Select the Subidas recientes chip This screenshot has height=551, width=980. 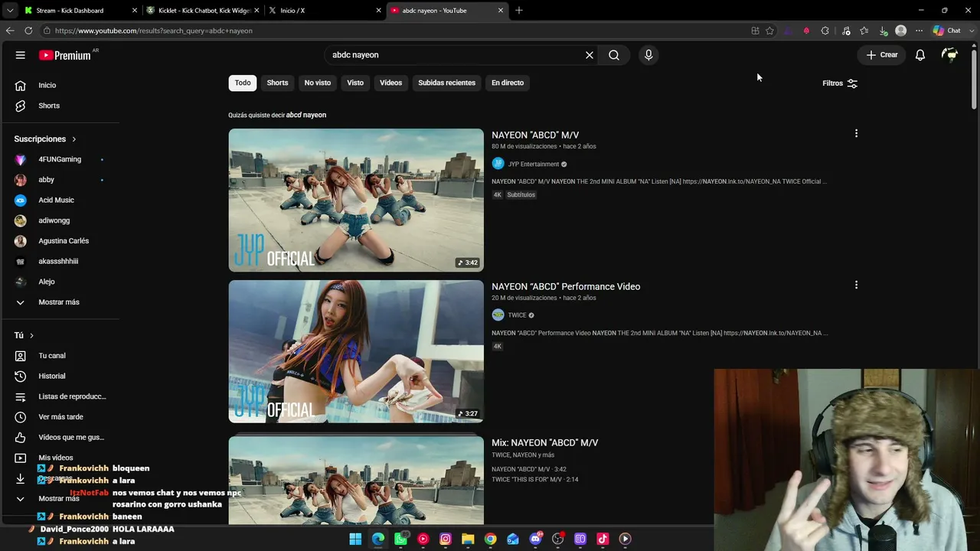446,83
